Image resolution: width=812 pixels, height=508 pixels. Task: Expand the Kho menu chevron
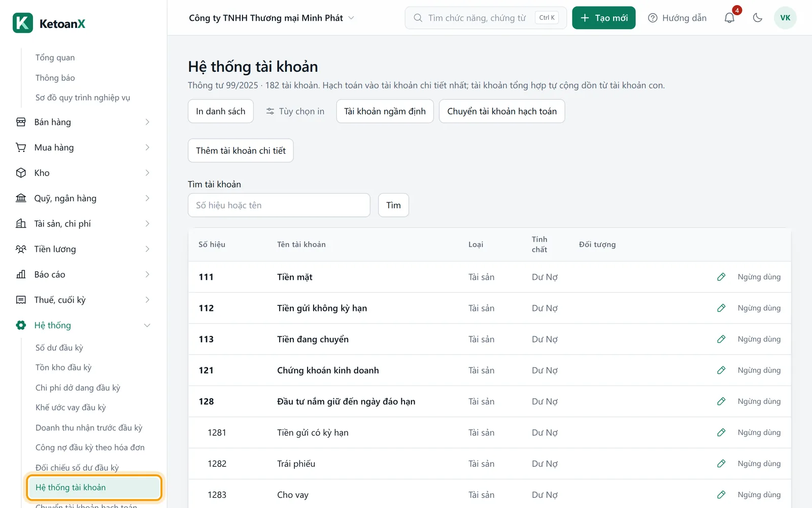coord(147,173)
